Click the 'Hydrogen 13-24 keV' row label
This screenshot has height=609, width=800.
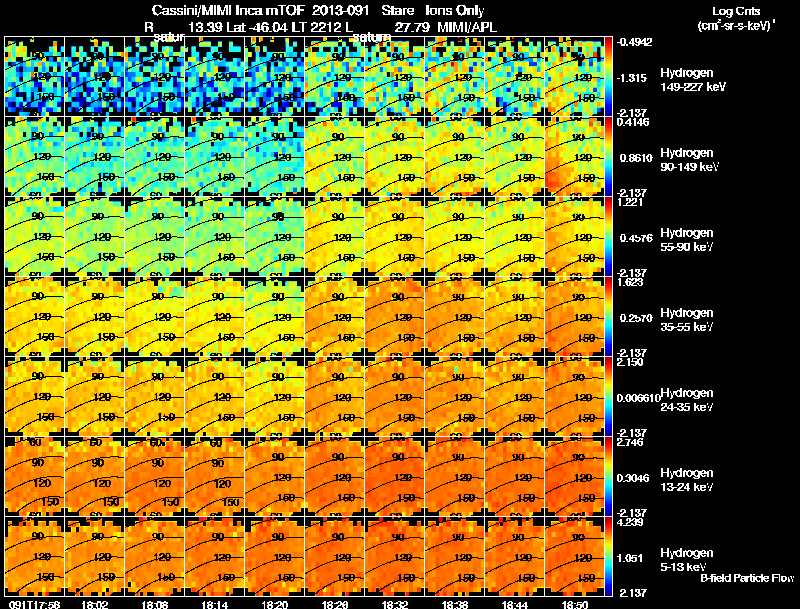point(686,480)
